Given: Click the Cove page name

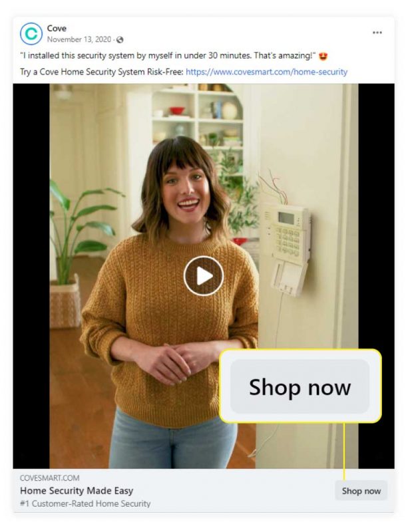Looking at the screenshot, I should [x=57, y=28].
